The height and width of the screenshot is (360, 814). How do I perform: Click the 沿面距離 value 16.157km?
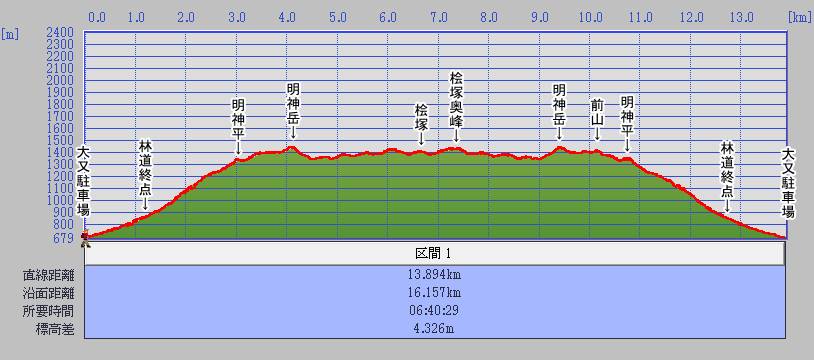click(x=435, y=293)
